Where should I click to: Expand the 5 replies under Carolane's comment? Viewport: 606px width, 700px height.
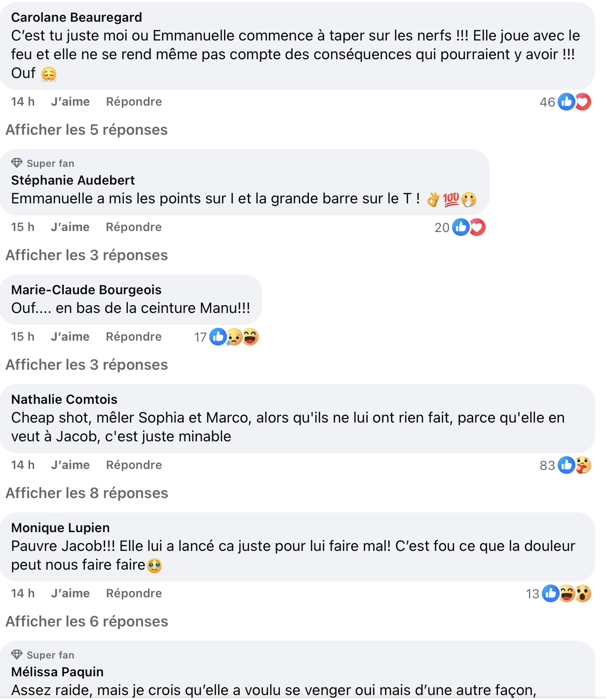coord(86,130)
